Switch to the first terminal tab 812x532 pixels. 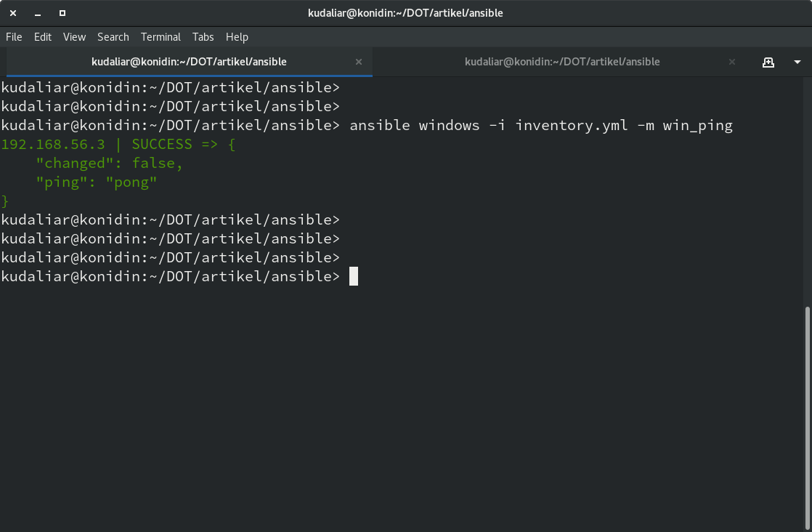tap(189, 62)
